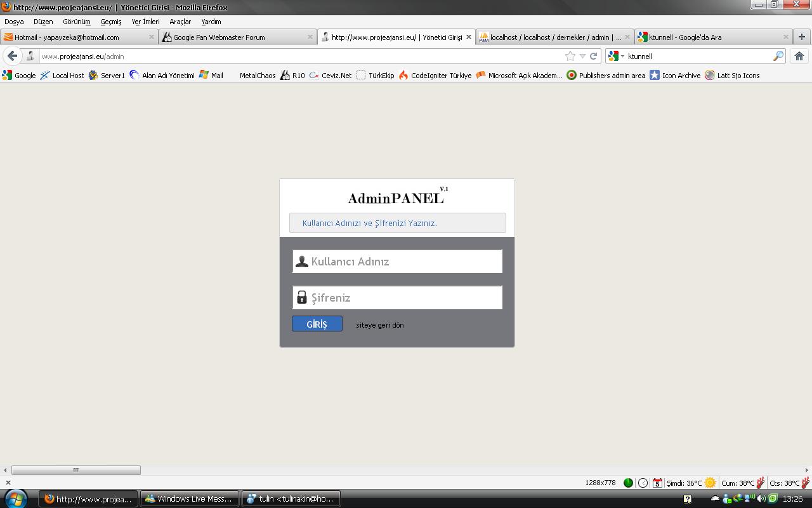Focus the Şifreniz password field
This screenshot has width=812, height=508.
(x=405, y=298)
